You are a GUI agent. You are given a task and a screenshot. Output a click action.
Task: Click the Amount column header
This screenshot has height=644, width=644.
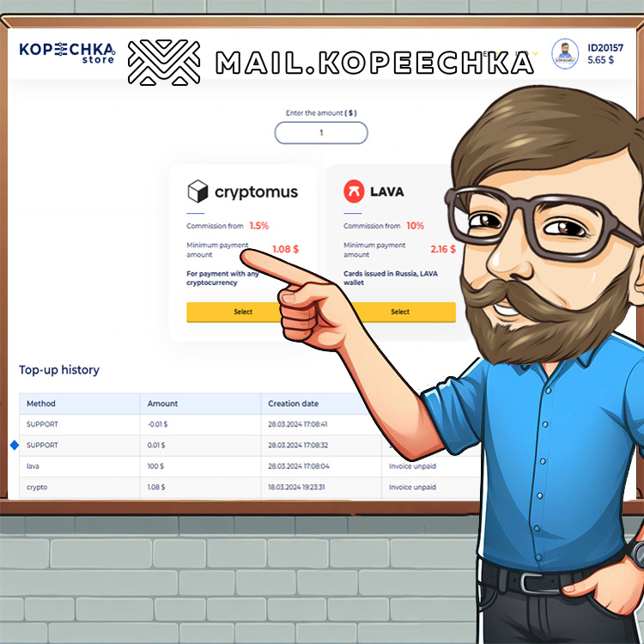(x=162, y=404)
